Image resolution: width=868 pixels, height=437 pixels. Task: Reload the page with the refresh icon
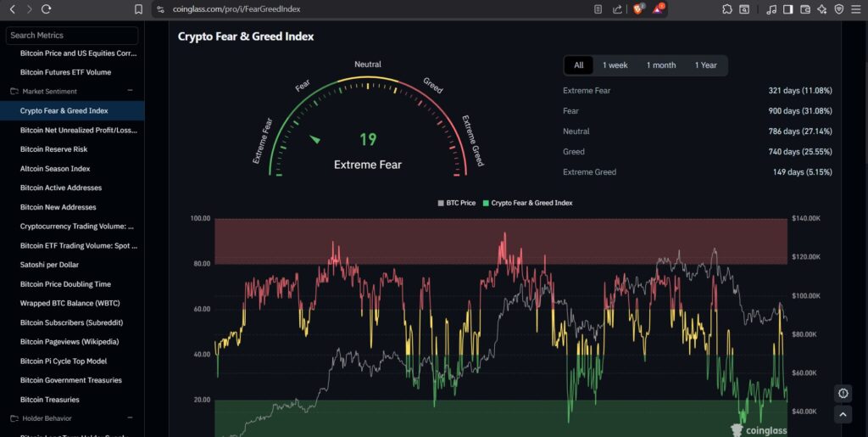pos(47,9)
